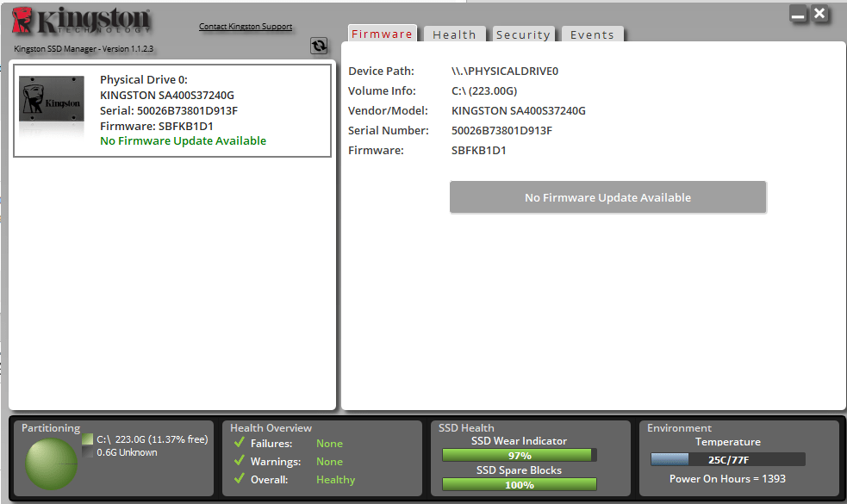Switch to the Firmware tab

pos(382,34)
